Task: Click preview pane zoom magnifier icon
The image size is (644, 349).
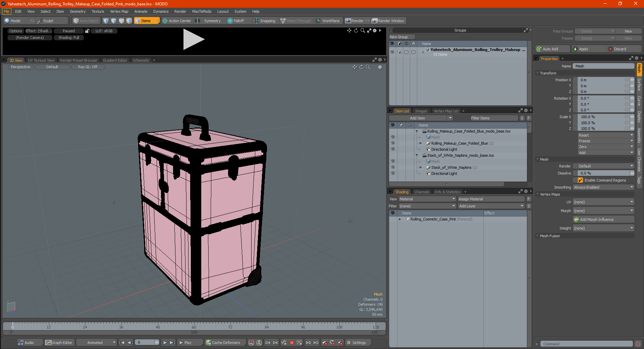Action: click(x=363, y=31)
